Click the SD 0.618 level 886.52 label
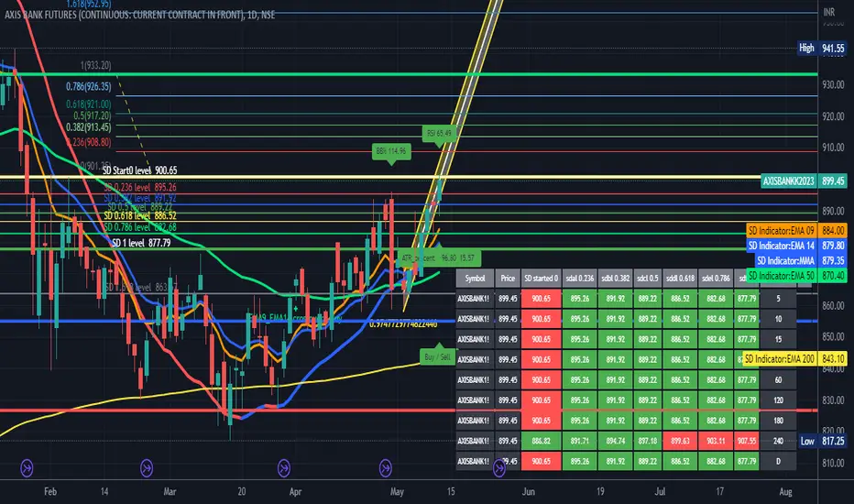This screenshot has height=504, width=854. point(140,215)
